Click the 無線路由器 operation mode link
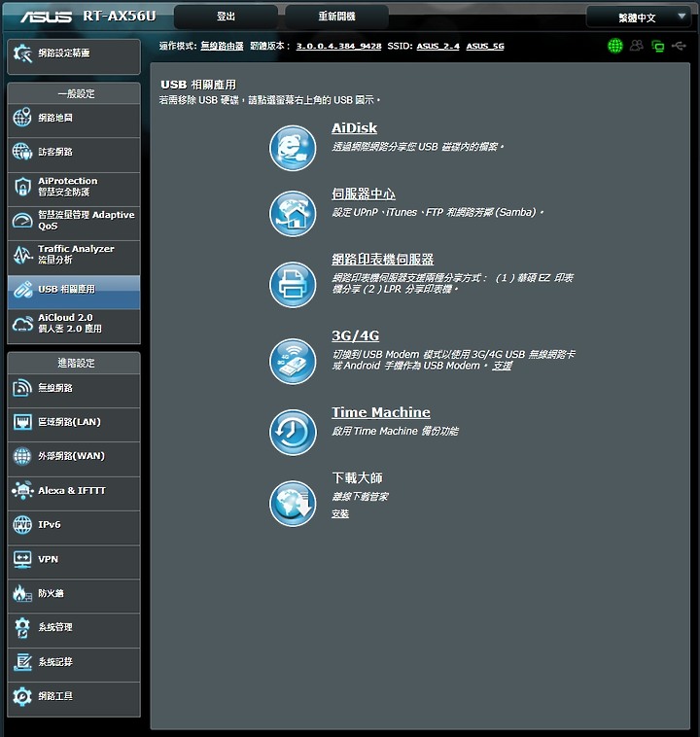Viewport: 700px width, 737px height. pos(222,46)
